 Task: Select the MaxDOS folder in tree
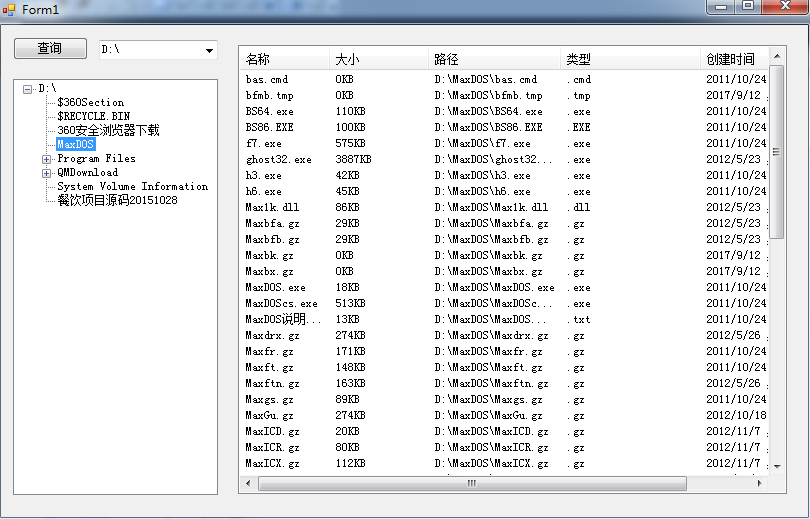(75, 144)
